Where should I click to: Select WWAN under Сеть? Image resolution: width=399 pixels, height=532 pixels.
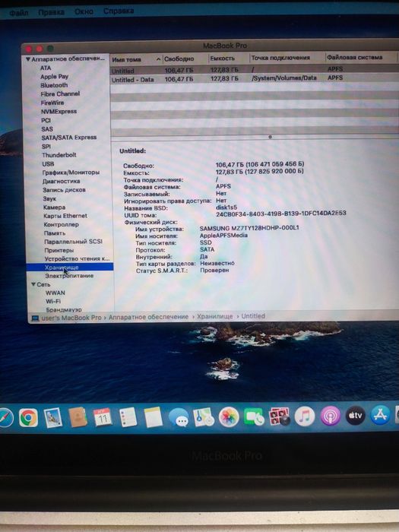(55, 293)
